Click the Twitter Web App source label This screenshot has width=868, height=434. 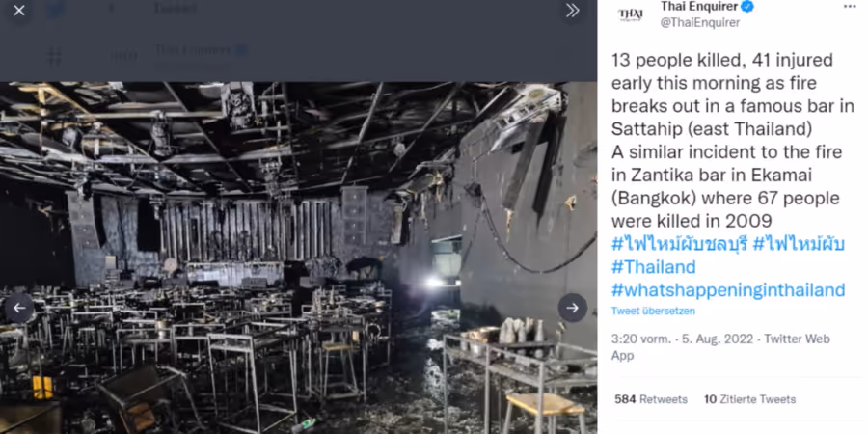[720, 347]
